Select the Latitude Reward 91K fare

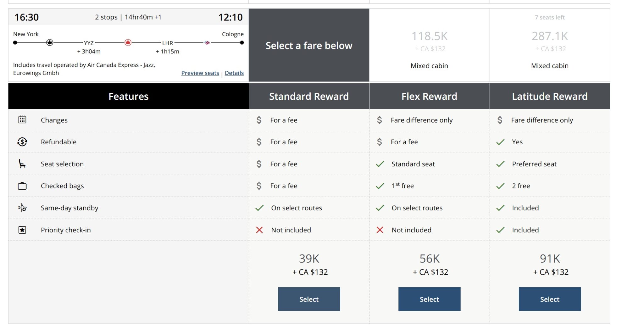550,299
